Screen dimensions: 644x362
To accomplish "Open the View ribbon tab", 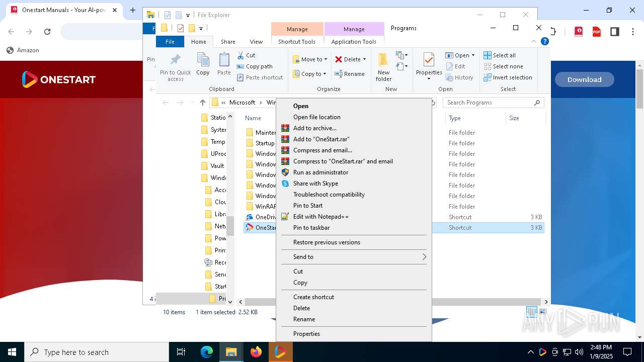I will pos(256,42).
